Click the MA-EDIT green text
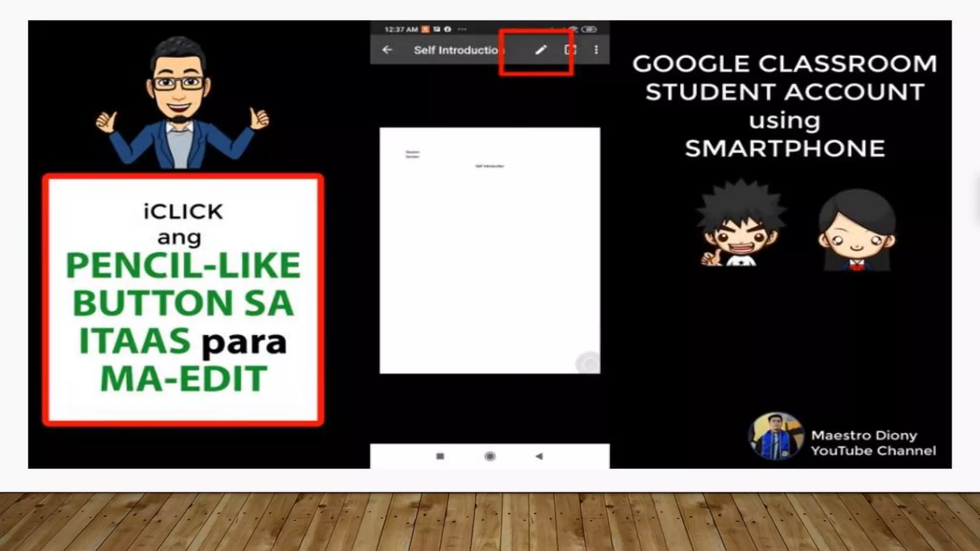980x551 pixels. click(183, 378)
